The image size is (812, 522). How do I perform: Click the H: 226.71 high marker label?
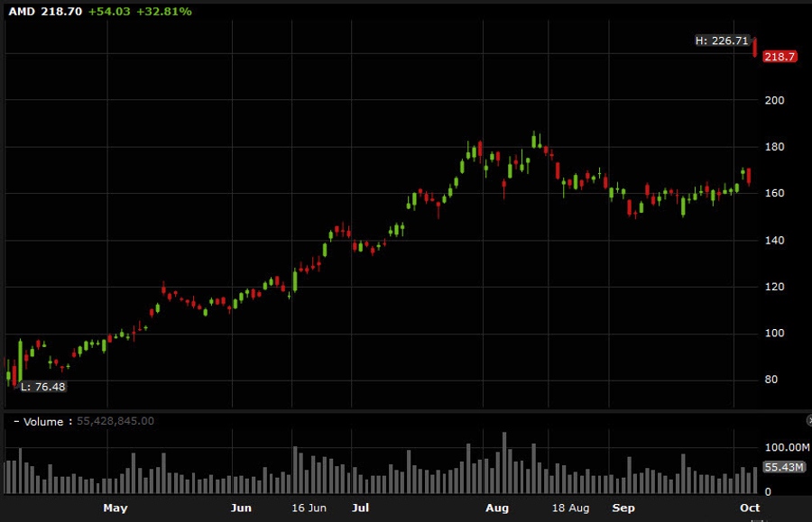[723, 41]
